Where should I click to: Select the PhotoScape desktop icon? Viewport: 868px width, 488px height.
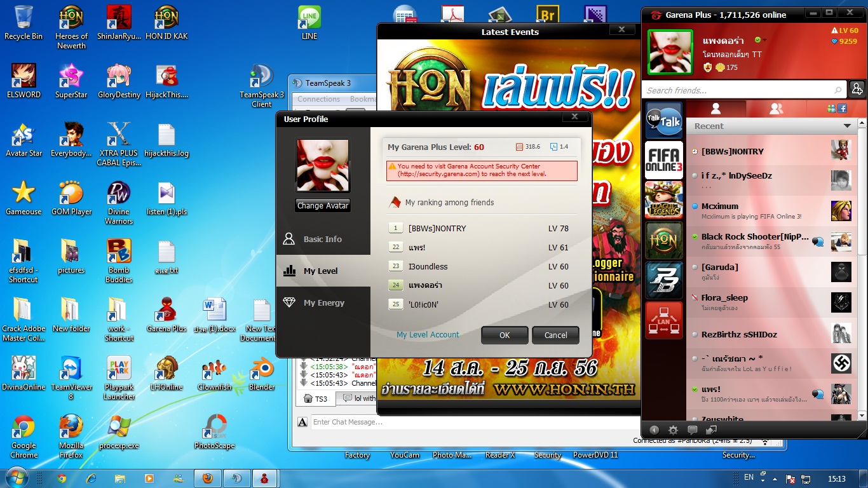214,431
